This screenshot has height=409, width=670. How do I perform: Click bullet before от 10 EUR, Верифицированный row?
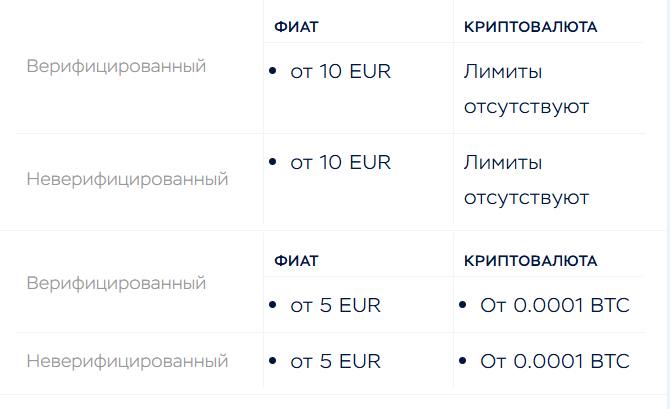pos(273,71)
